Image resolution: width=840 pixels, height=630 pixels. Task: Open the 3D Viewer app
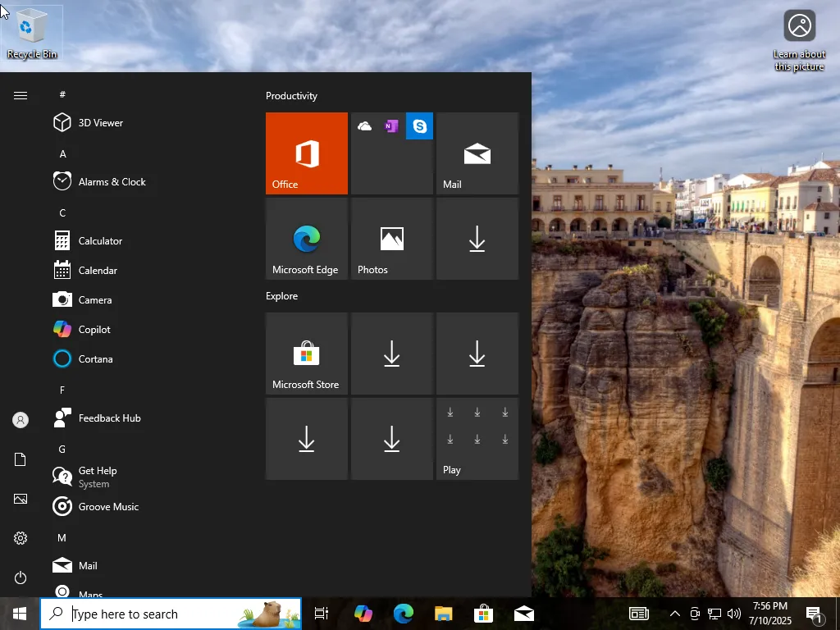tap(144, 123)
